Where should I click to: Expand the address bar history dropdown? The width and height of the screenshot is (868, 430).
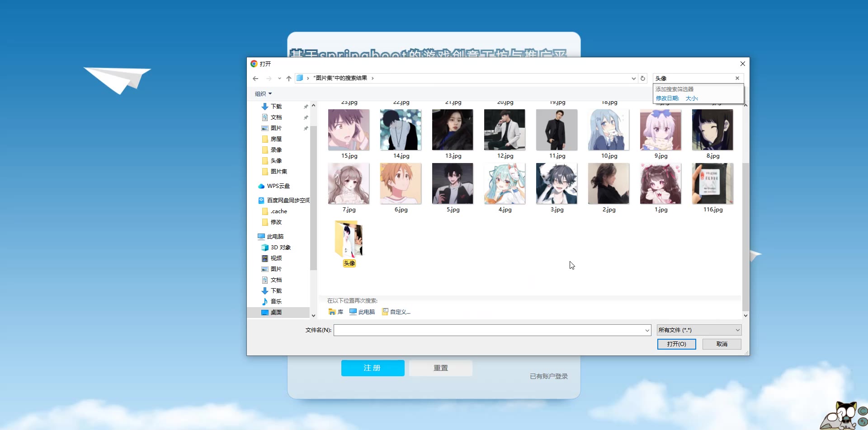point(633,79)
